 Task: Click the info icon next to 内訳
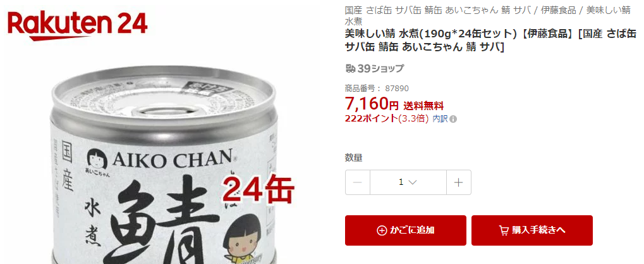click(453, 119)
